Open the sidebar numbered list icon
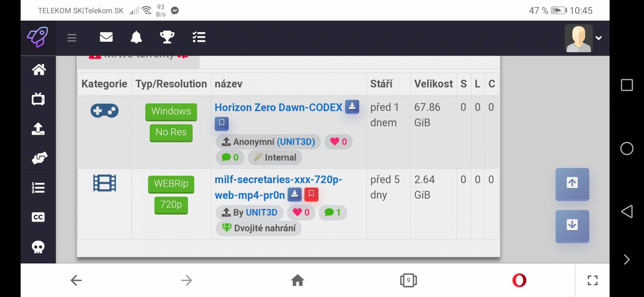The height and width of the screenshot is (297, 644). tap(38, 188)
